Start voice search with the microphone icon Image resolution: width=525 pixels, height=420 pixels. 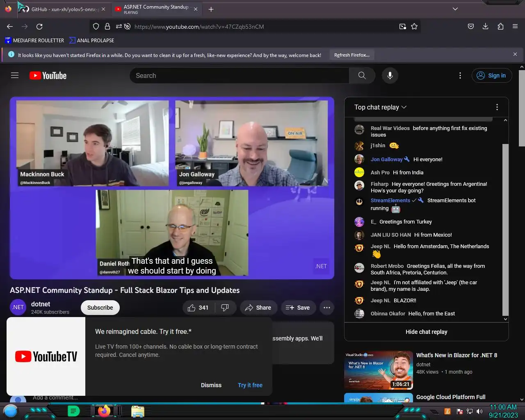390,75
